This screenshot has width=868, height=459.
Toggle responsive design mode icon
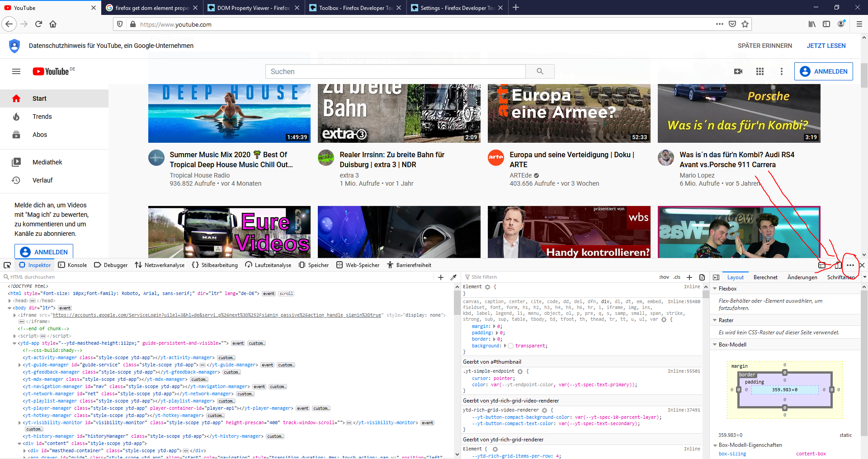[838, 265]
